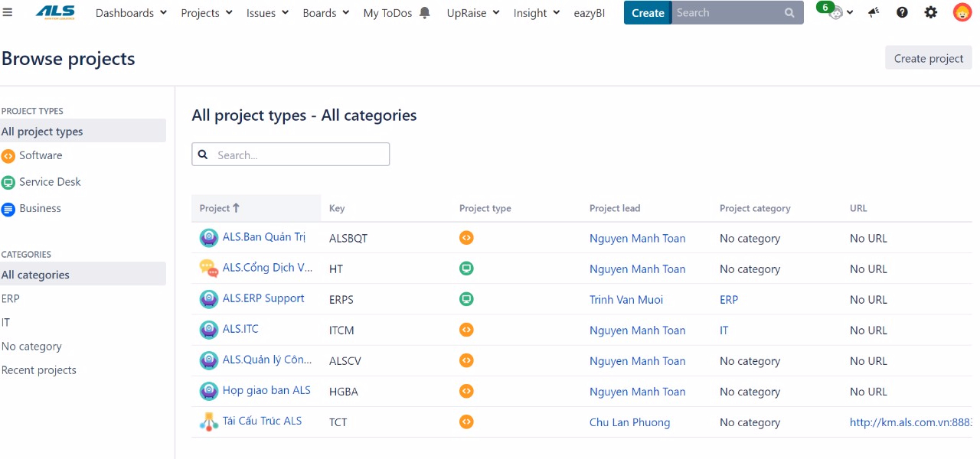Expand the Projects dropdown menu

pyautogui.click(x=206, y=13)
